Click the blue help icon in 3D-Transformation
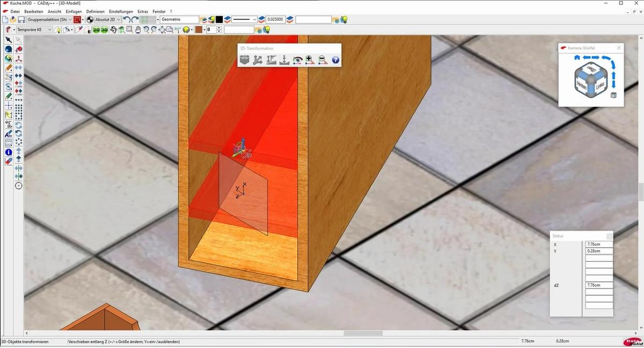This screenshot has height=348, width=644. point(335,60)
